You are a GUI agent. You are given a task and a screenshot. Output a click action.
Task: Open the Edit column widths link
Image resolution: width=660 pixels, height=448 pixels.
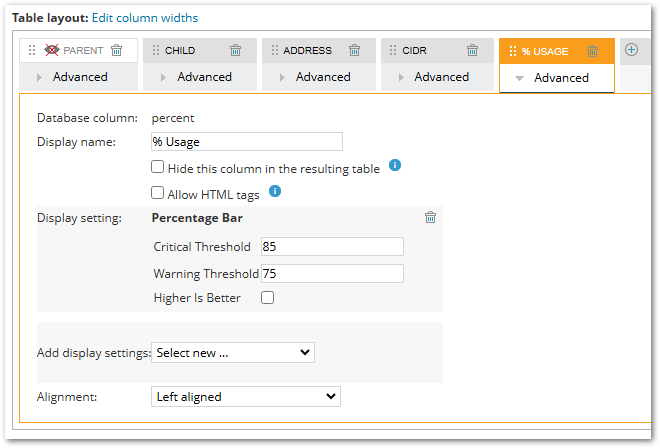pyautogui.click(x=145, y=18)
